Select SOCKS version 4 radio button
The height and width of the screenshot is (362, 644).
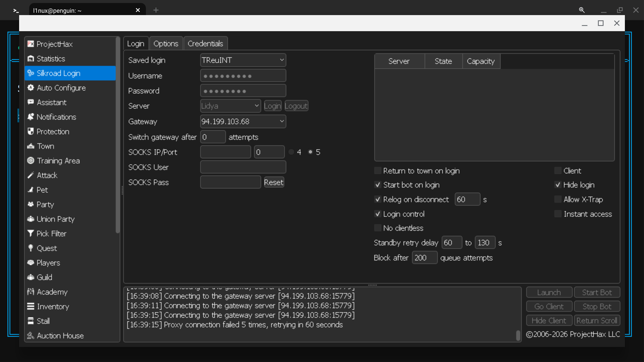291,152
